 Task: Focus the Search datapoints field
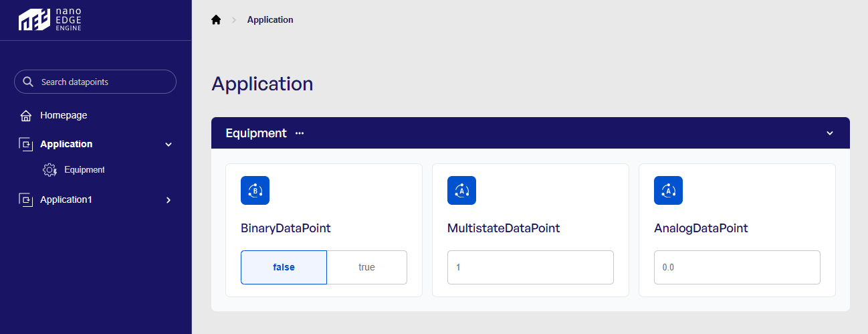coord(100,82)
